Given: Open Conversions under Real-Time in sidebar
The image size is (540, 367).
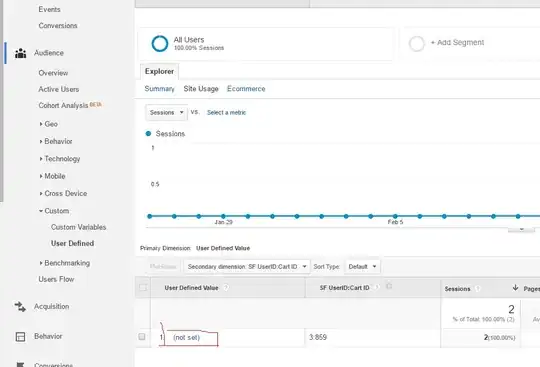Looking at the screenshot, I should click(x=58, y=25).
